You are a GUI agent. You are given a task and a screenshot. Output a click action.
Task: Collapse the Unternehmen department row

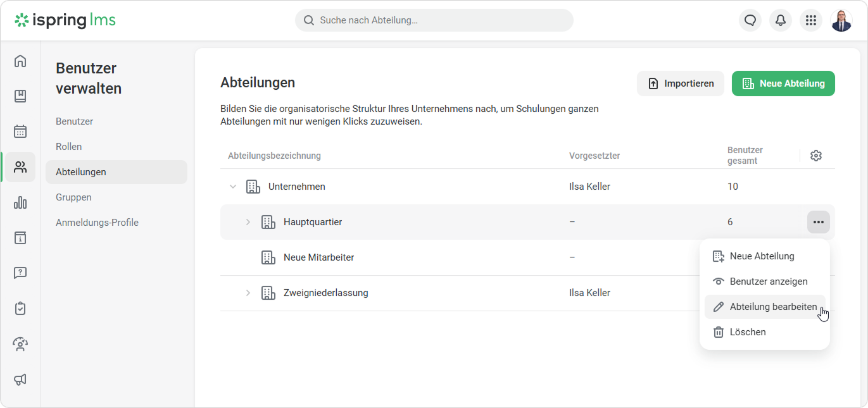[x=233, y=187]
